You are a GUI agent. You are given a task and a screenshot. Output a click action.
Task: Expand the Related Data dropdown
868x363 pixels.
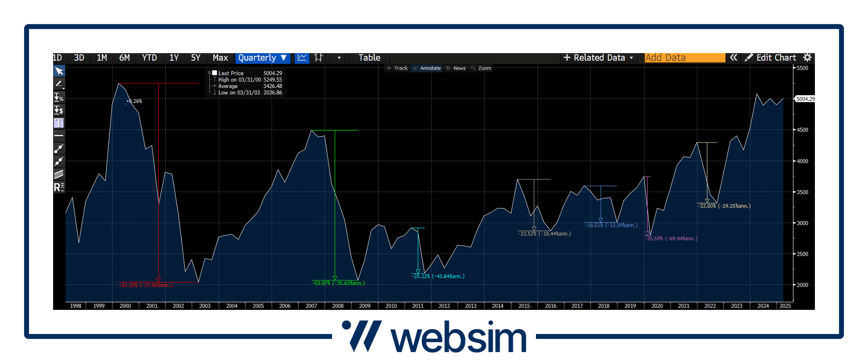pos(598,58)
